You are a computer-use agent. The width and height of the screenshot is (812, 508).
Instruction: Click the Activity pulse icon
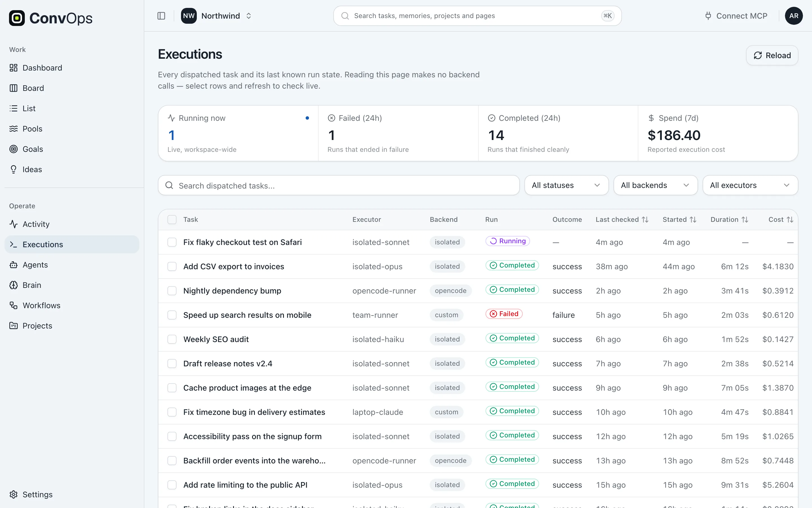[14, 224]
